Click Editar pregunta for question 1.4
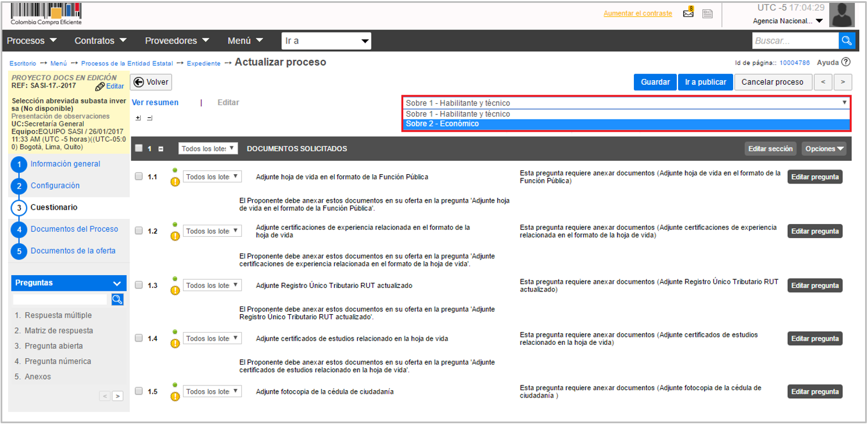The height and width of the screenshot is (425, 868). (815, 338)
